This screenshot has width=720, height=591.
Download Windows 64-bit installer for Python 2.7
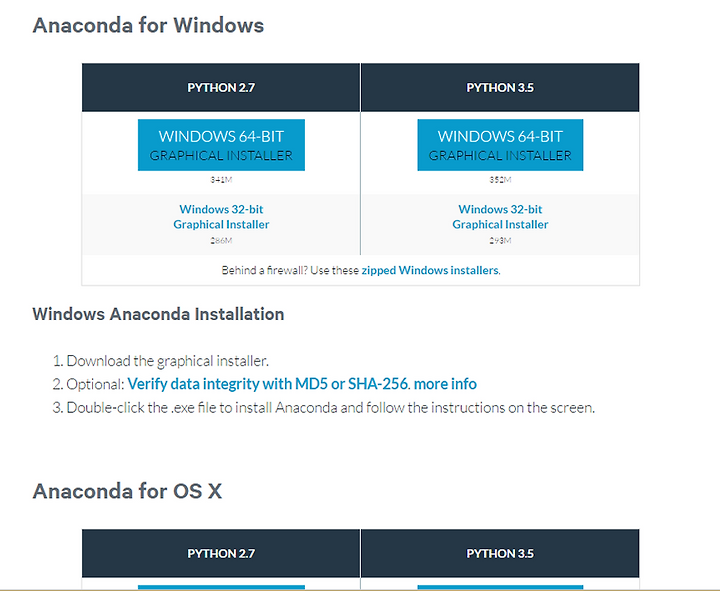point(221,145)
